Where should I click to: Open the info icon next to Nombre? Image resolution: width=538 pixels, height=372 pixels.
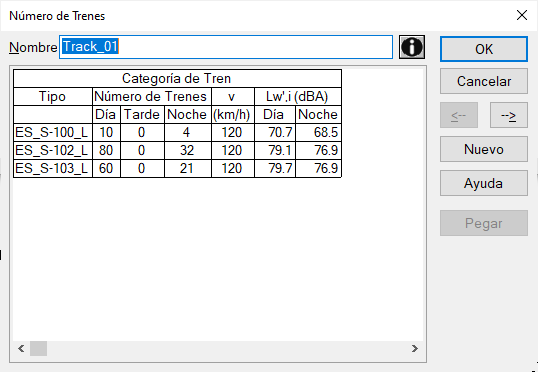pos(412,47)
